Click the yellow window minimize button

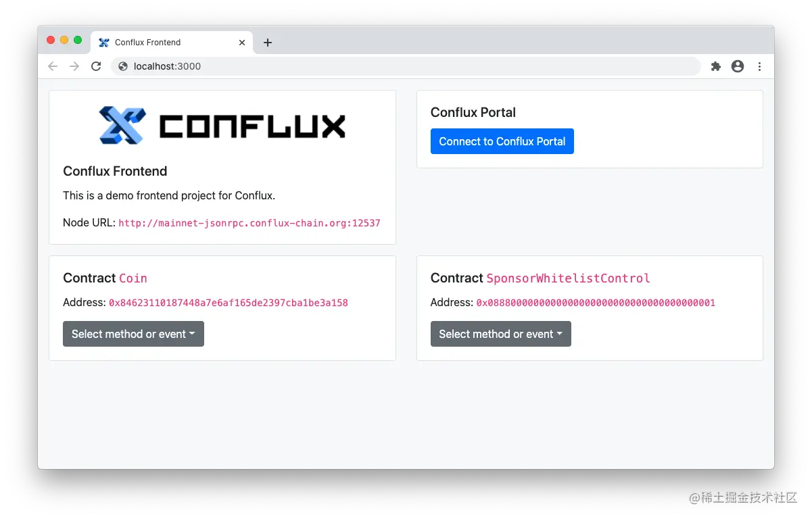(64, 40)
